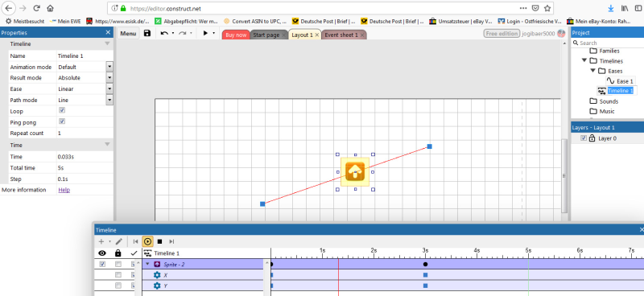Click the X property keyframe at 3s
The height and width of the screenshot is (296, 644).
[425, 274]
